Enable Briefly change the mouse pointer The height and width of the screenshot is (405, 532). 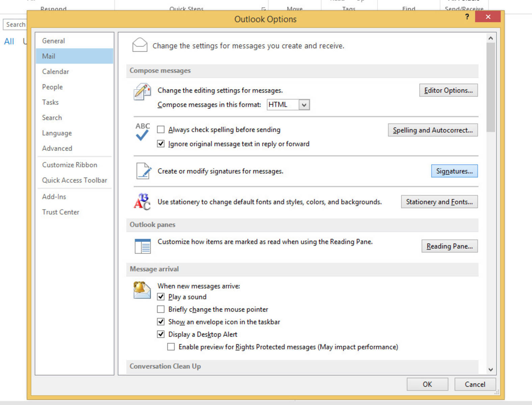click(161, 309)
